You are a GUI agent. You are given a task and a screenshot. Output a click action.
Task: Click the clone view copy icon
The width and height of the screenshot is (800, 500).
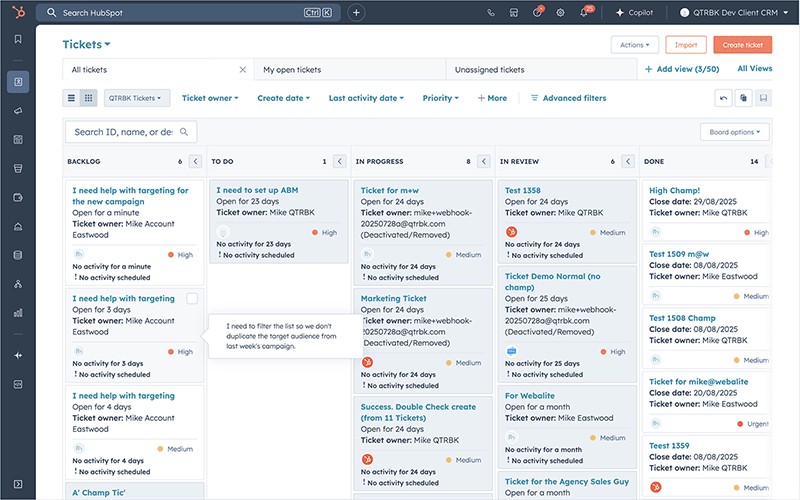tap(743, 98)
